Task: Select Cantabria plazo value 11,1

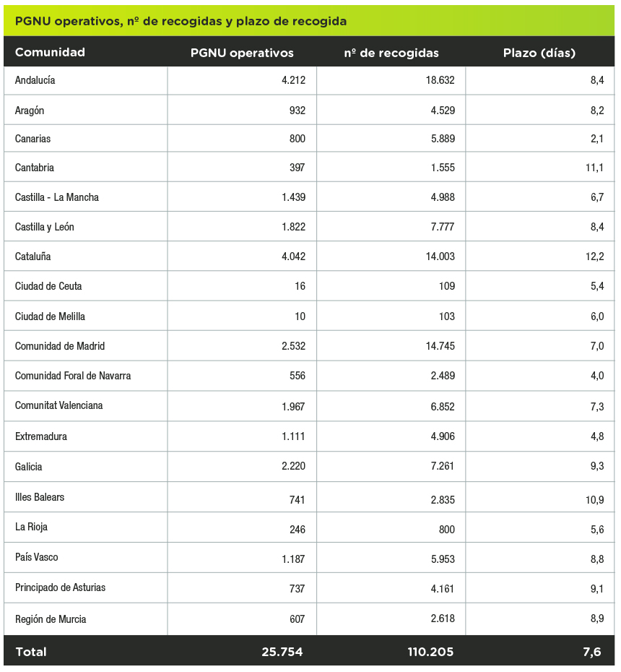Action: 594,168
